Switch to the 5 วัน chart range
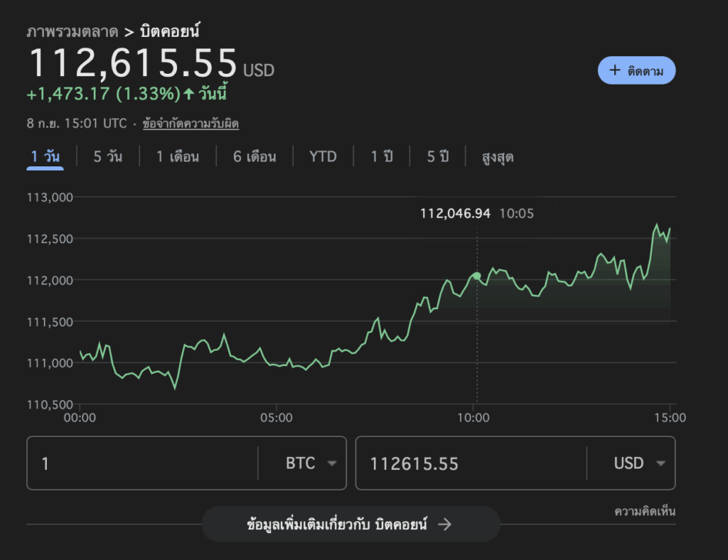 coord(108,156)
